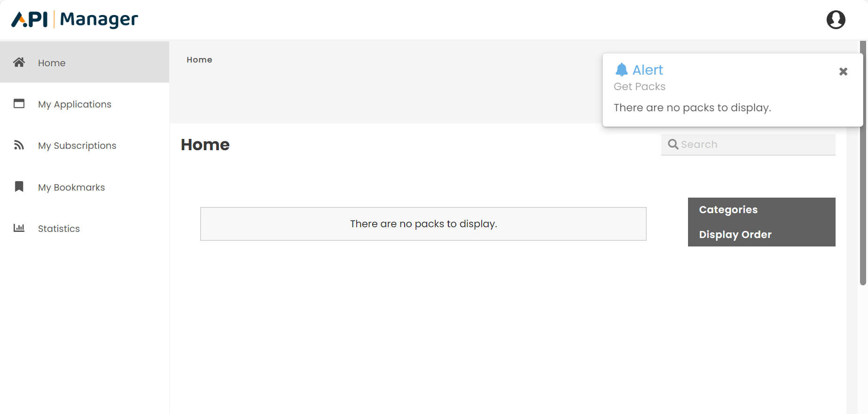This screenshot has height=414, width=868.
Task: Click the bar chart icon beside Statistics
Action: click(x=19, y=228)
